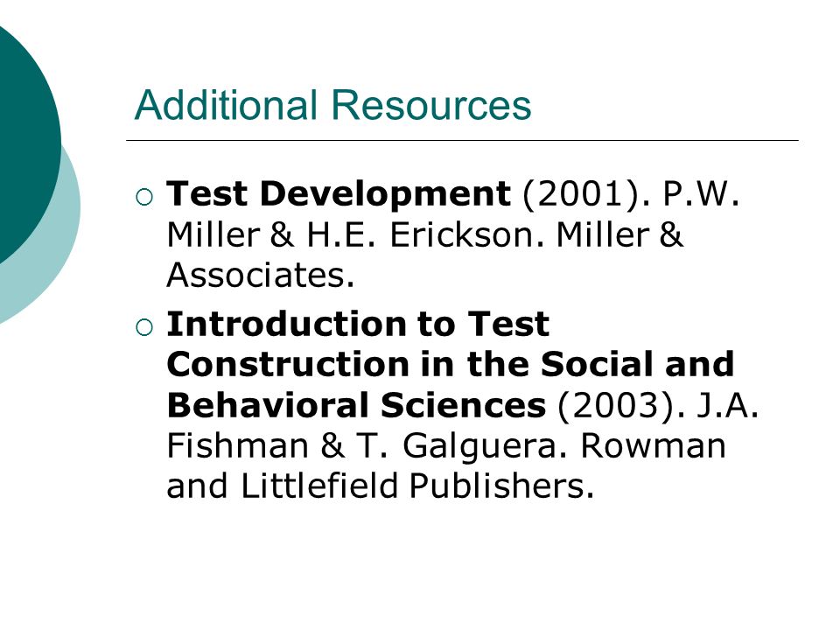Click the bold "Behavioral Sciences" text
Screen dimensions: 840x630
[x=356, y=405]
